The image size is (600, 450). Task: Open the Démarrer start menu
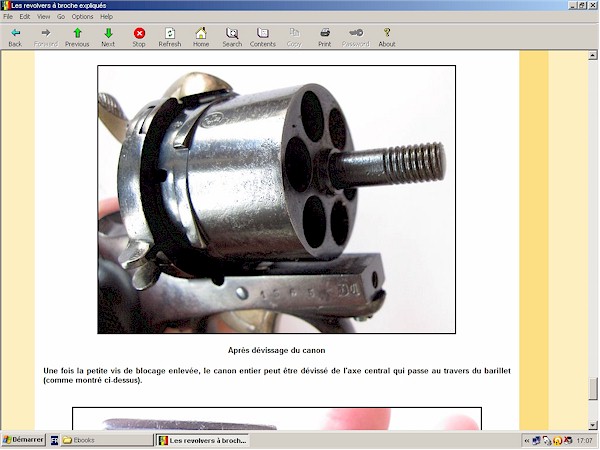[x=23, y=440]
